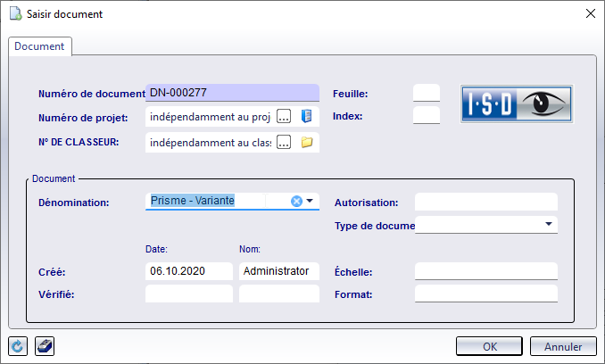605x364 pixels.
Task: Open browse button for N° DE CLASSEUR
Action: coord(284,142)
